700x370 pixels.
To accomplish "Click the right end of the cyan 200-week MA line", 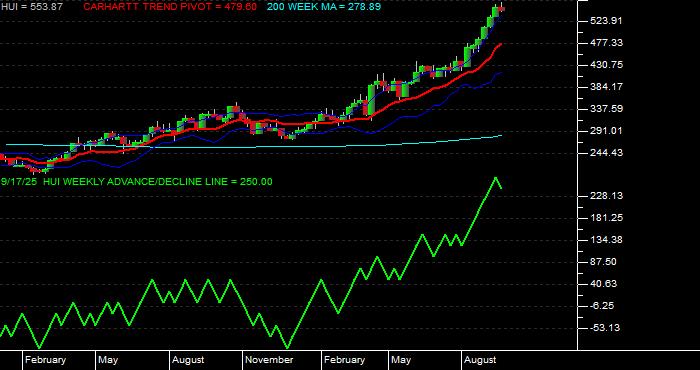I will pyautogui.click(x=500, y=136).
